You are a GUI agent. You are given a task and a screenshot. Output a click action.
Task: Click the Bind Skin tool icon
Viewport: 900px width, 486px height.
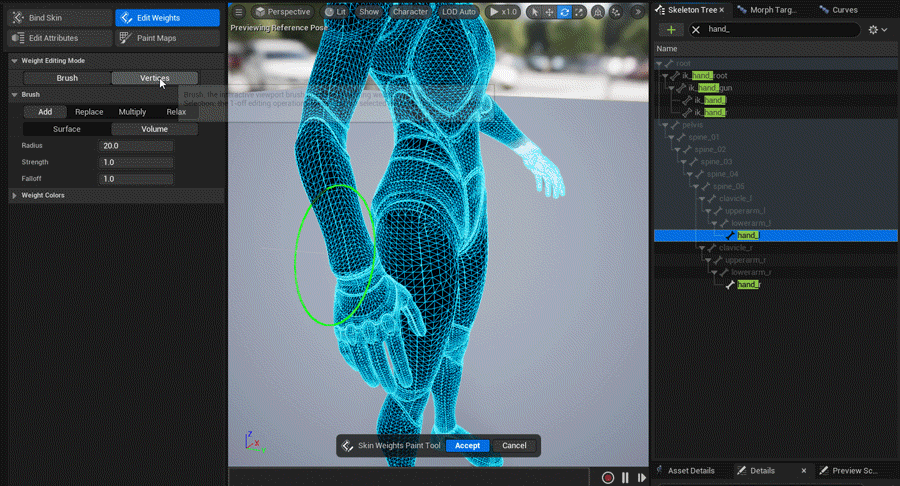[18, 18]
